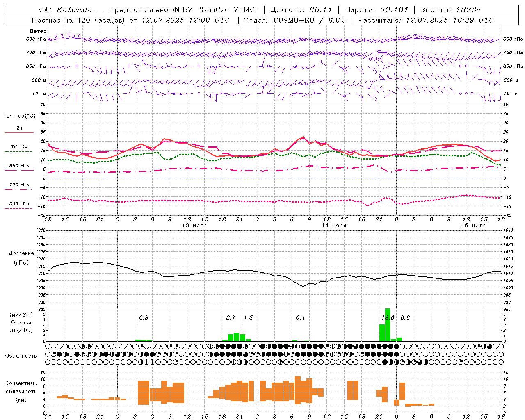This screenshot has height=420, width=525.
Task: Click the tallest green precipitation bar
Action: coord(388,325)
